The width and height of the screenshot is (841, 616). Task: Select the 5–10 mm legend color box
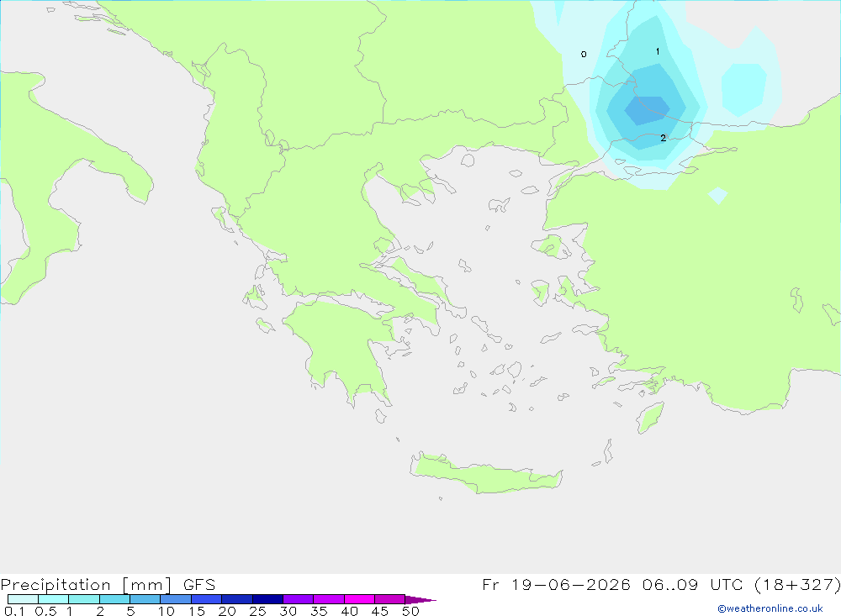(x=145, y=599)
